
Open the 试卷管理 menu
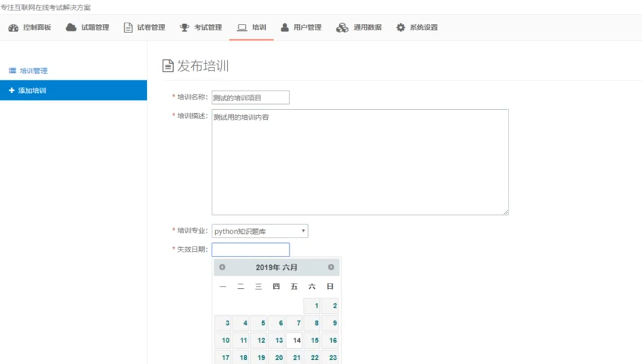point(145,28)
